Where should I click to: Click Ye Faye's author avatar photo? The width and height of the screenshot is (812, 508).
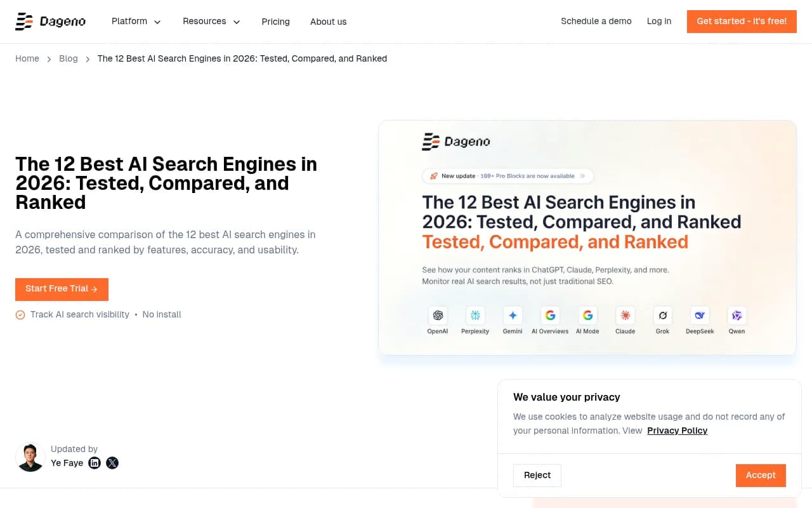click(x=30, y=457)
